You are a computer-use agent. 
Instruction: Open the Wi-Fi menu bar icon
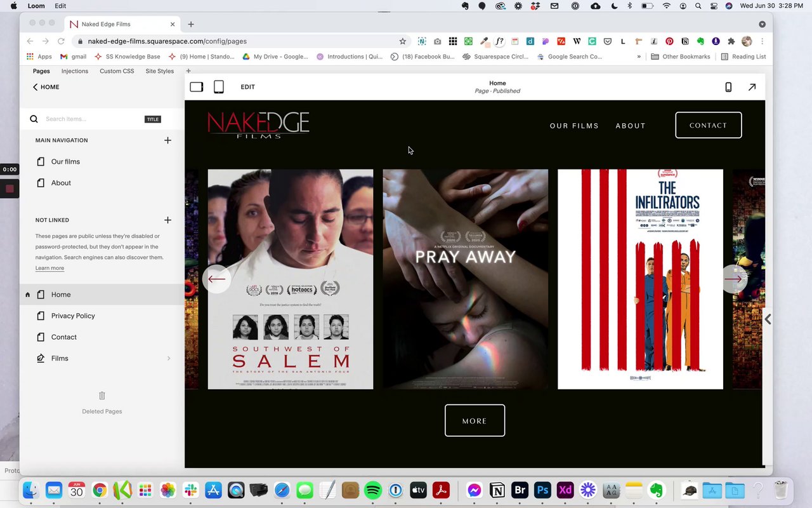(x=666, y=6)
